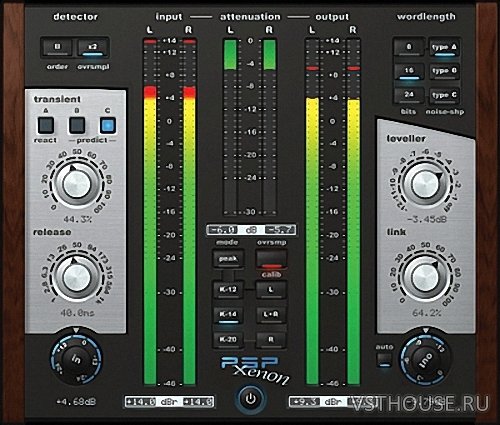Adjust the transient percentage knob

77,184
